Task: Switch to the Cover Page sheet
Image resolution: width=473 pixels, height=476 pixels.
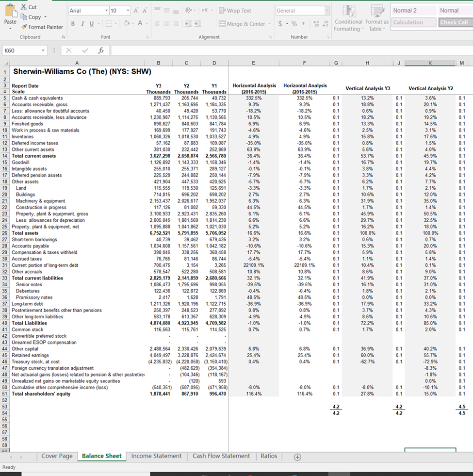Action: click(x=57, y=456)
